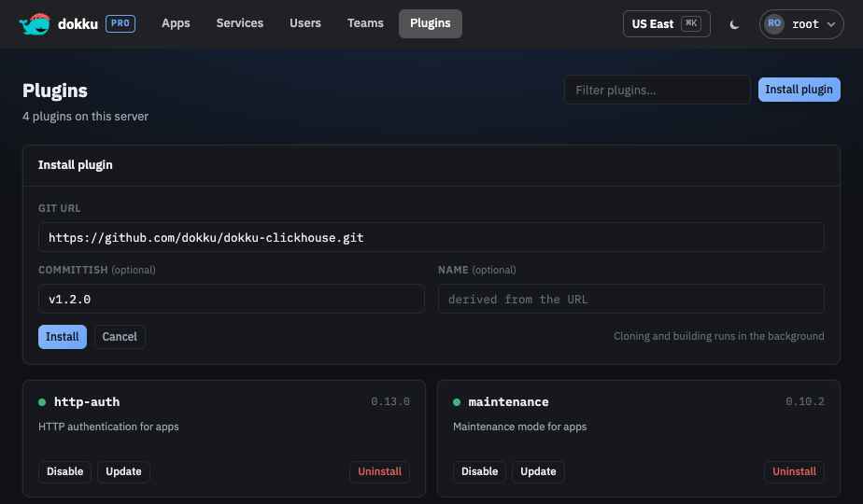
Task: Click the ⌘K shortcut badge
Action: click(x=691, y=23)
